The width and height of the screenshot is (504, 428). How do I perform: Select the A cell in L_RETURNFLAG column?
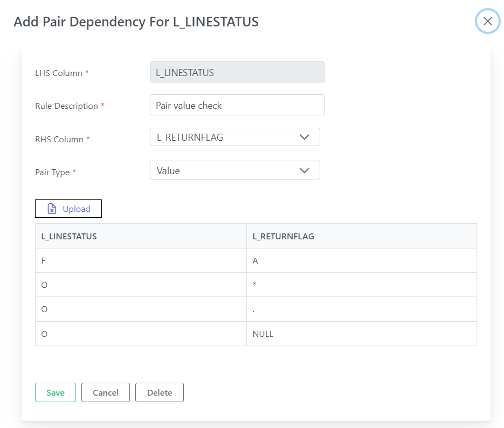362,260
